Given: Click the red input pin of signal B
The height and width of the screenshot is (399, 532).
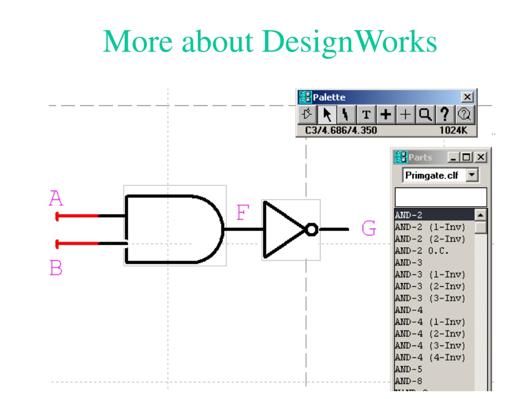Looking at the screenshot, I should [77, 244].
